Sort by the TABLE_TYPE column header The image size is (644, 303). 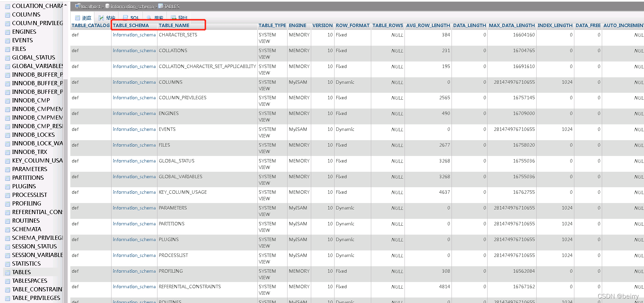(x=272, y=25)
